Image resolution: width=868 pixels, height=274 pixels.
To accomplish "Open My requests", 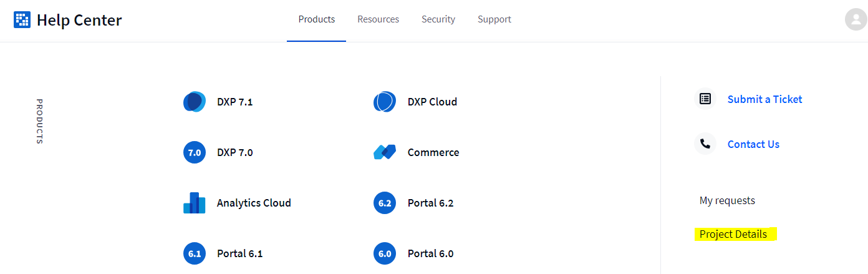I will (x=727, y=200).
